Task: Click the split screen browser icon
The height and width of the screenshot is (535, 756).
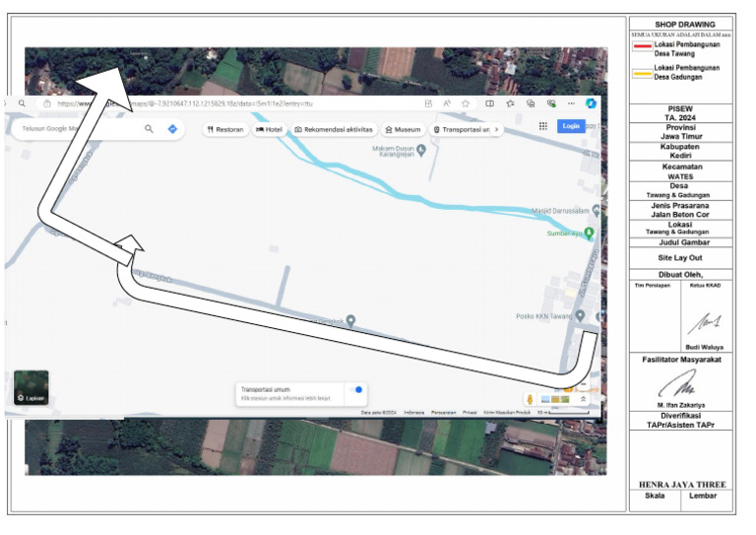Action: 489,103
